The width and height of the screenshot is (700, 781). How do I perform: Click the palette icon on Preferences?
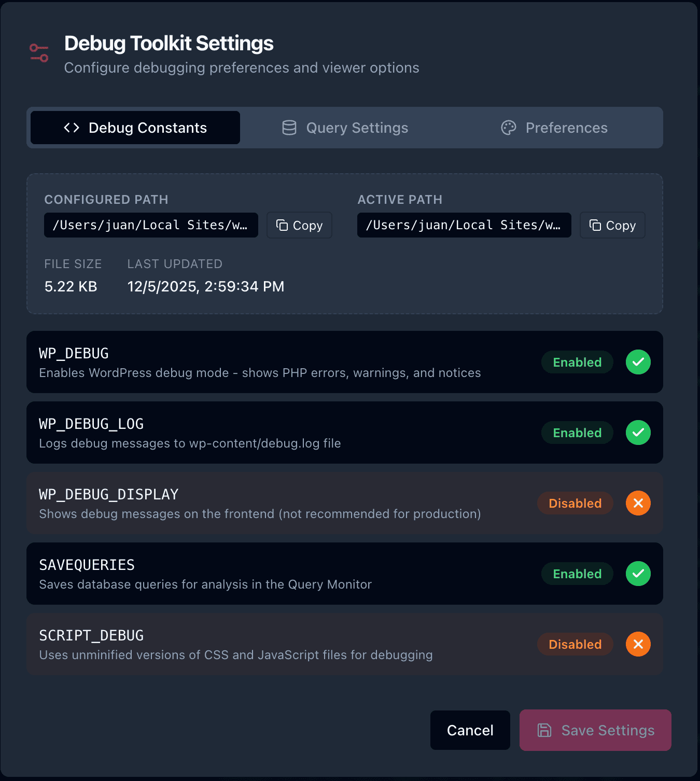point(509,128)
